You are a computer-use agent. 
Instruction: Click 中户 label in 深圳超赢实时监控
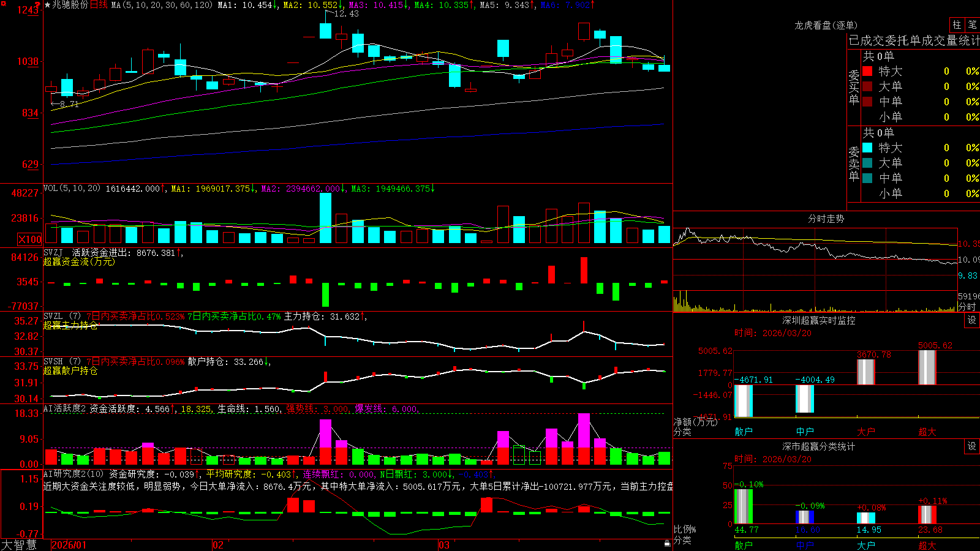(805, 432)
